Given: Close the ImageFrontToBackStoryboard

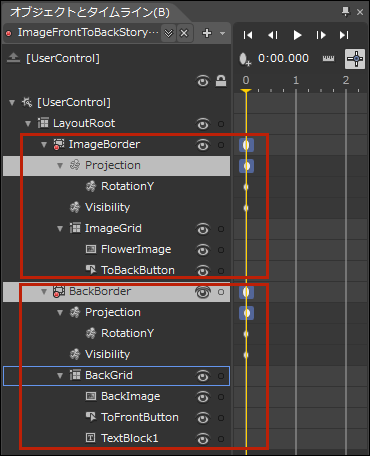Looking at the screenshot, I should point(184,33).
